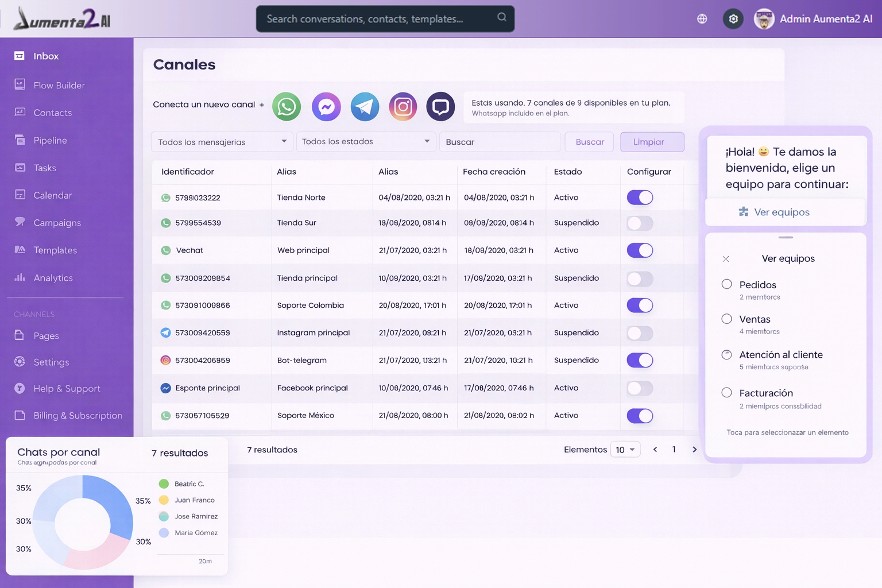Click the search magnifier icon
Screen dimensions: 882x588
(x=501, y=17)
